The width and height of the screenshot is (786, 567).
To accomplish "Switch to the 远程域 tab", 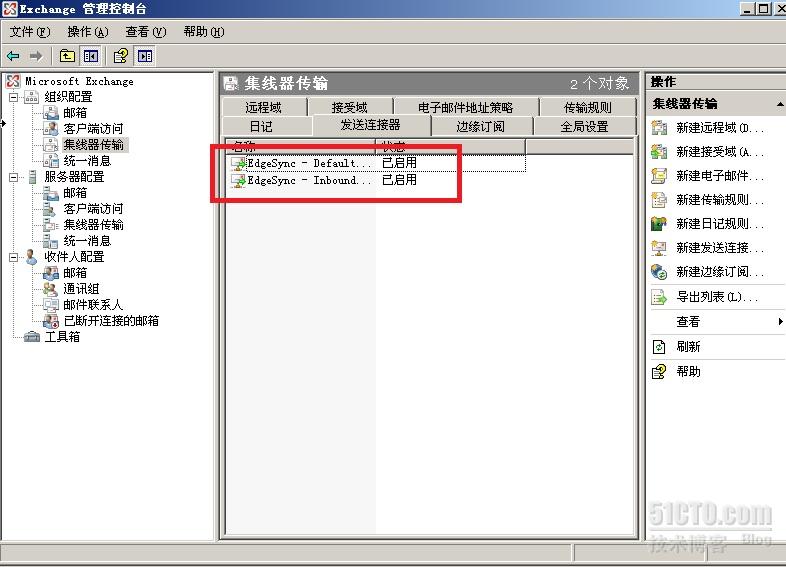I will point(264,107).
